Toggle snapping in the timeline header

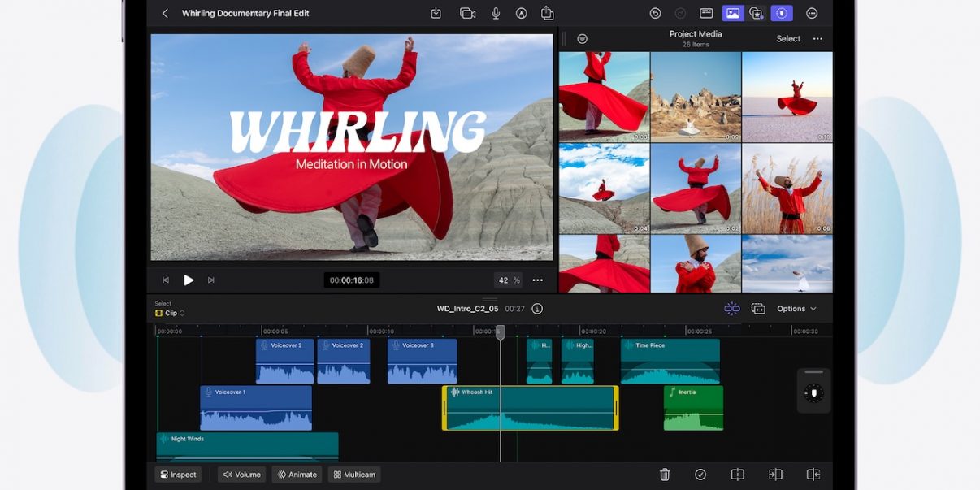[732, 309]
